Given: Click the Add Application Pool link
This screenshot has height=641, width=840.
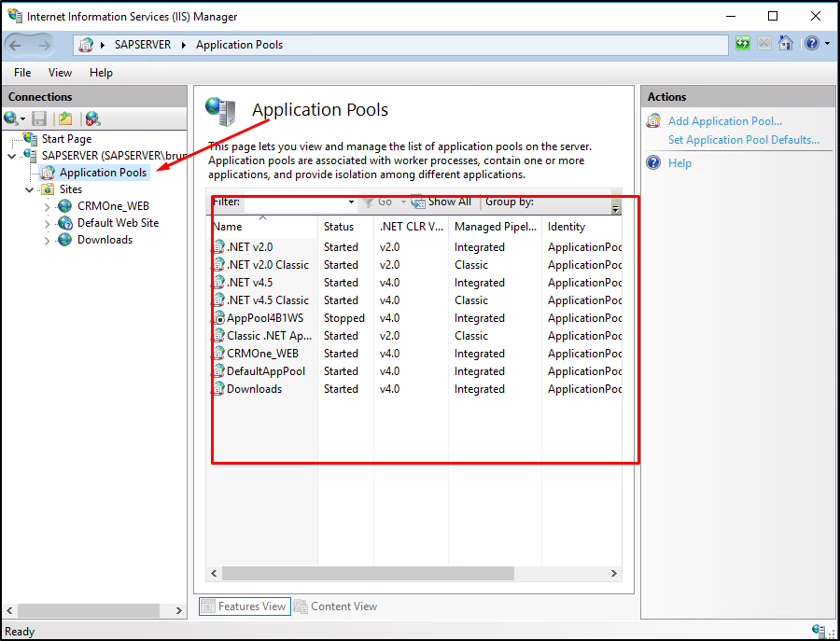Looking at the screenshot, I should (725, 121).
